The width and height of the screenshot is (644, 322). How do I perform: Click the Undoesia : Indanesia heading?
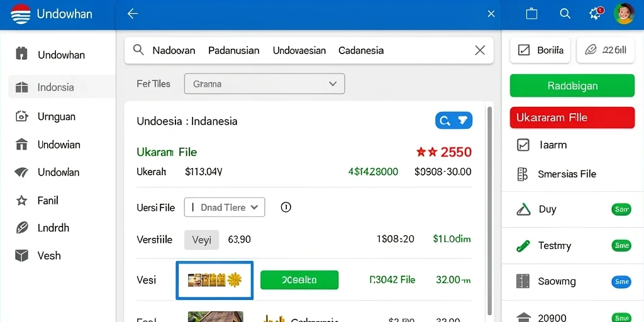[187, 121]
